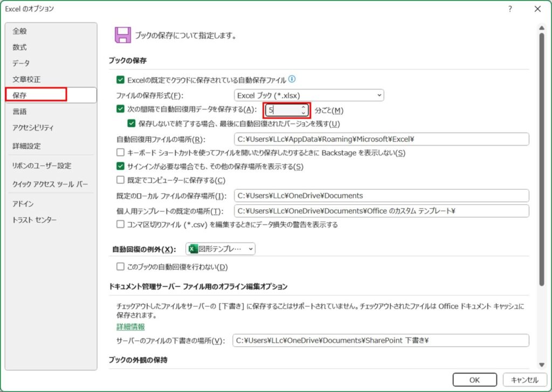Viewport: 552px width, 392px height.
Task: Open the 自動回復の例外 workbook dropdown
Action: pos(220,249)
